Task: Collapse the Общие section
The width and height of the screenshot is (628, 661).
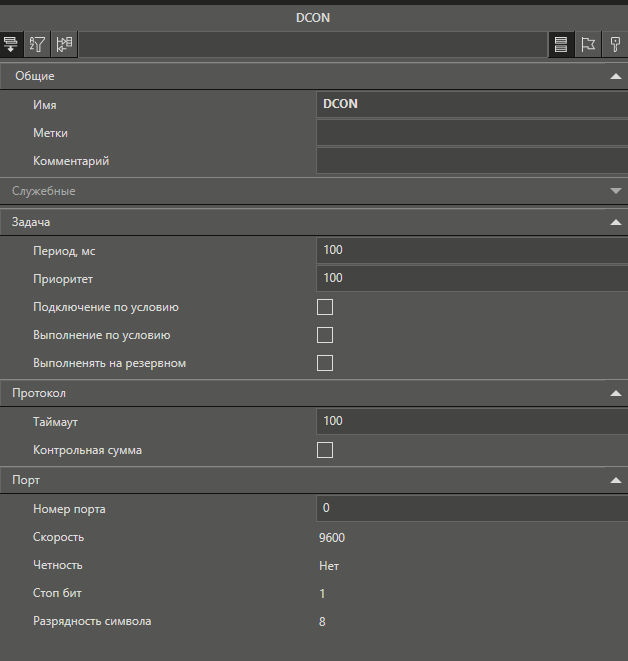Action: point(615,76)
